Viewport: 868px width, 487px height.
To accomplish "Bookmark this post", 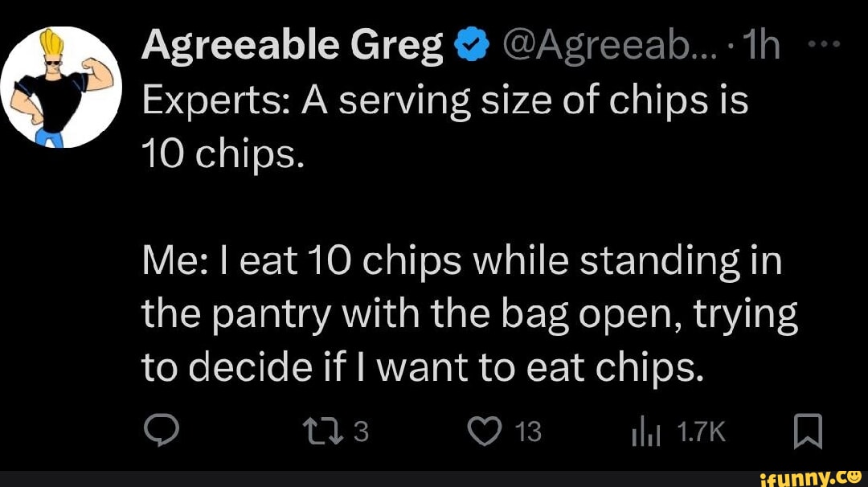I will click(x=806, y=434).
